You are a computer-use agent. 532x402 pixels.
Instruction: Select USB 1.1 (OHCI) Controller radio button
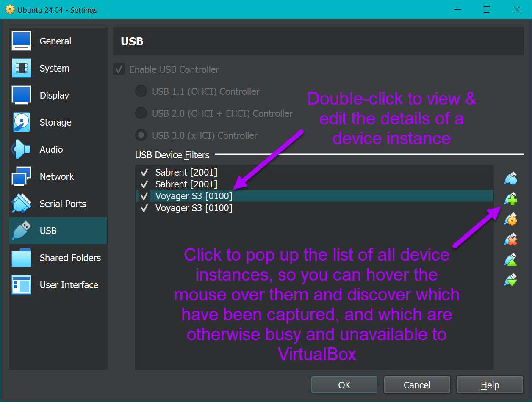[141, 91]
